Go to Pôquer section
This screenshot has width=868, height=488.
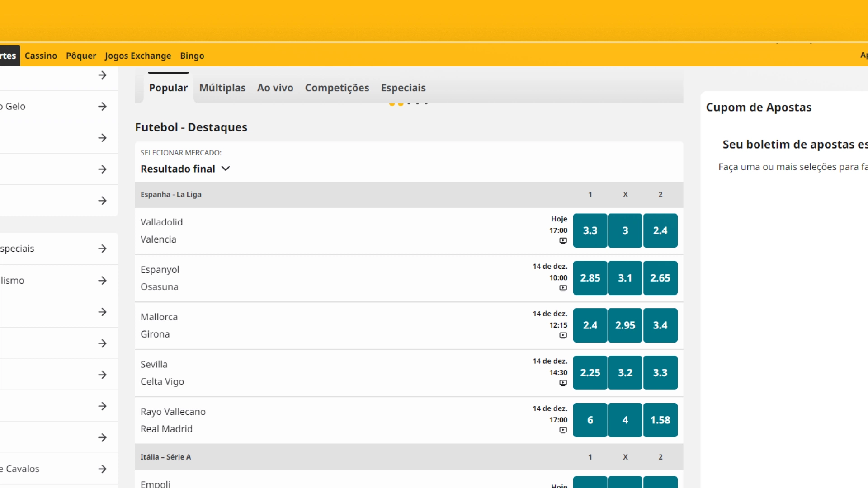81,56
